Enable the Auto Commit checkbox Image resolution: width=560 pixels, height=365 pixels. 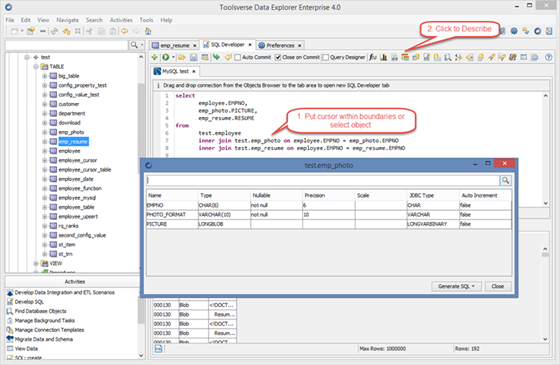[x=238, y=58]
